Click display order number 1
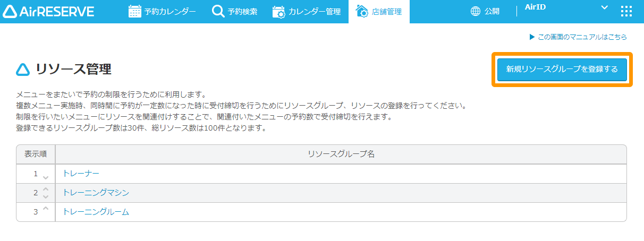The image size is (644, 241). [36, 174]
